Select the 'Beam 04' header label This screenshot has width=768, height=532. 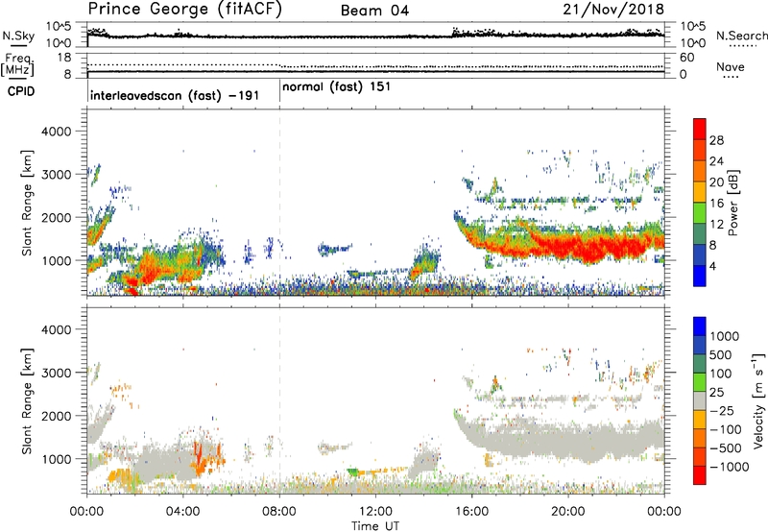pyautogui.click(x=374, y=11)
